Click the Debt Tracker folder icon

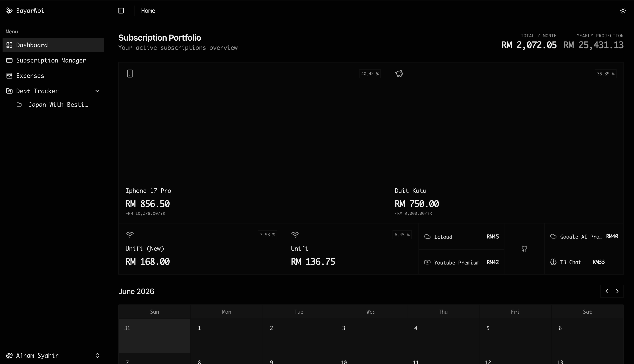(x=9, y=91)
